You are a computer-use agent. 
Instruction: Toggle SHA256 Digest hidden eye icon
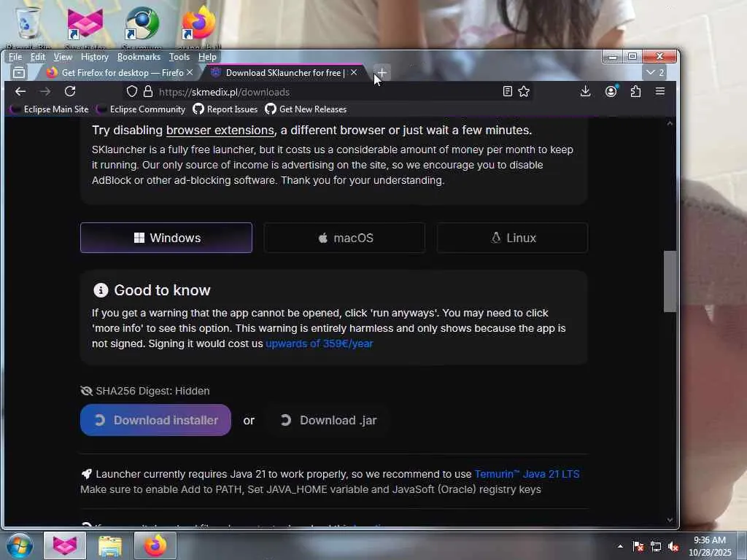(x=86, y=391)
